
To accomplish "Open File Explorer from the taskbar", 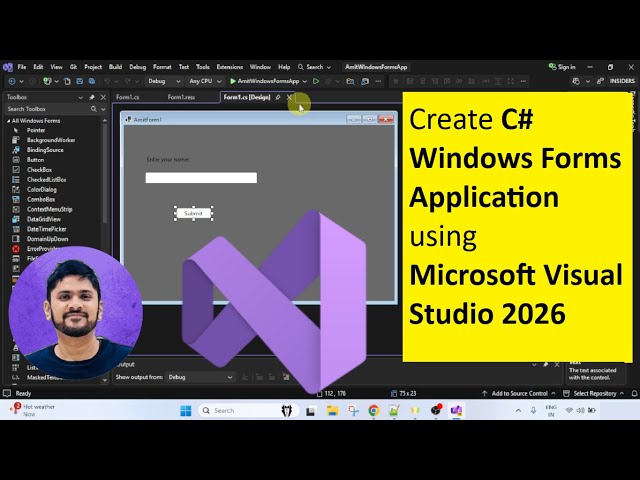I will 333,411.
